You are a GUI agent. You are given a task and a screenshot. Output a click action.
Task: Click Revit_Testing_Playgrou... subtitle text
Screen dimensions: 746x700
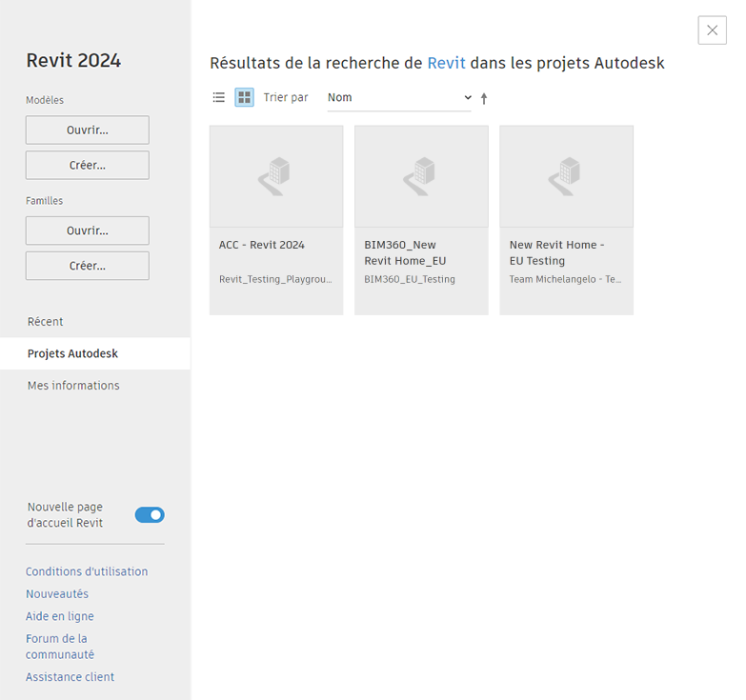point(276,279)
